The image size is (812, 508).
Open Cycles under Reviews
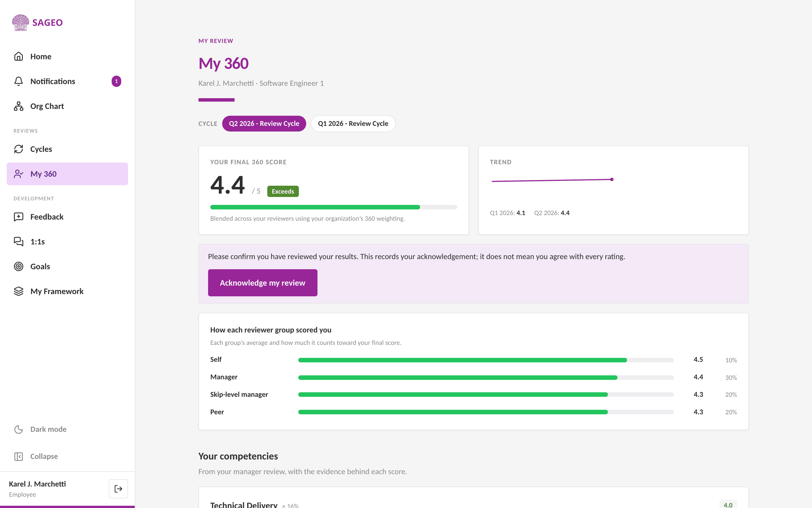click(41, 149)
